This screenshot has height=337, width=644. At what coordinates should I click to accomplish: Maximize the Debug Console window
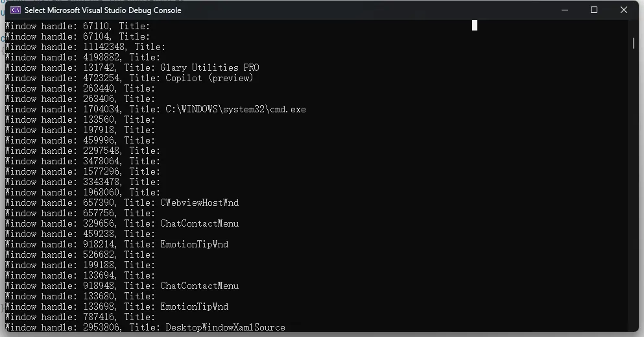click(x=594, y=10)
